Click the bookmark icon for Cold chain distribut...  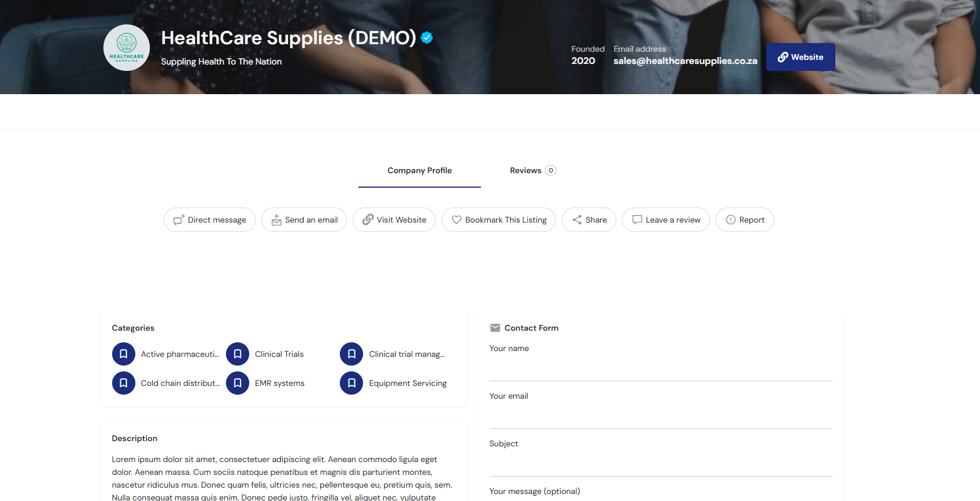tap(124, 383)
